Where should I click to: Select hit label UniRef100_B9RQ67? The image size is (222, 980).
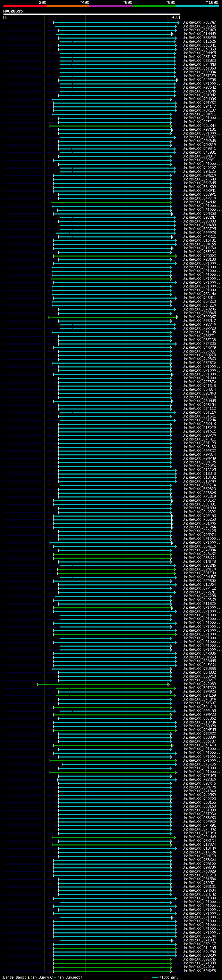click(x=199, y=317)
